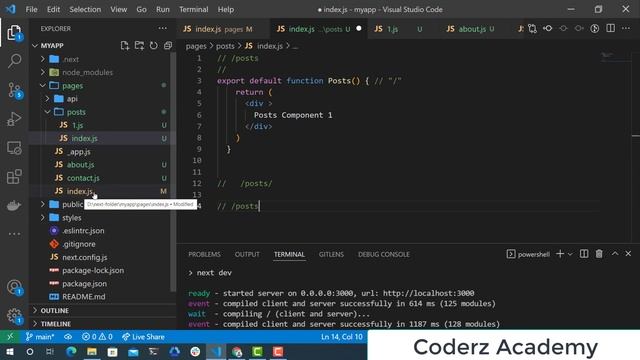Close the terminal panel
This screenshot has height=360, width=640.
628,254
